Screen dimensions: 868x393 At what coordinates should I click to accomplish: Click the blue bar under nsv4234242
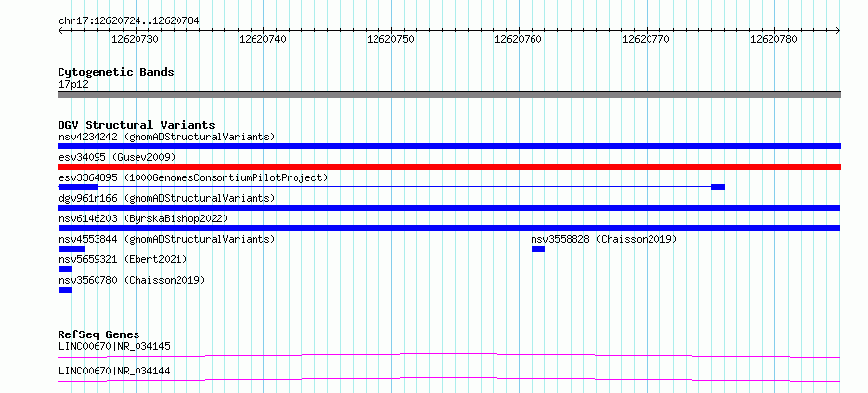pyautogui.click(x=449, y=146)
